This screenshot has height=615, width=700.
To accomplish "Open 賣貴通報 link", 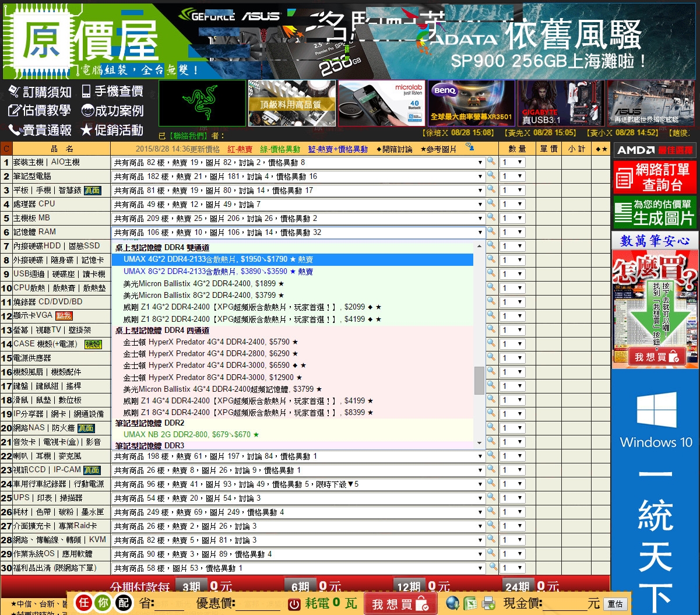I will (40, 129).
